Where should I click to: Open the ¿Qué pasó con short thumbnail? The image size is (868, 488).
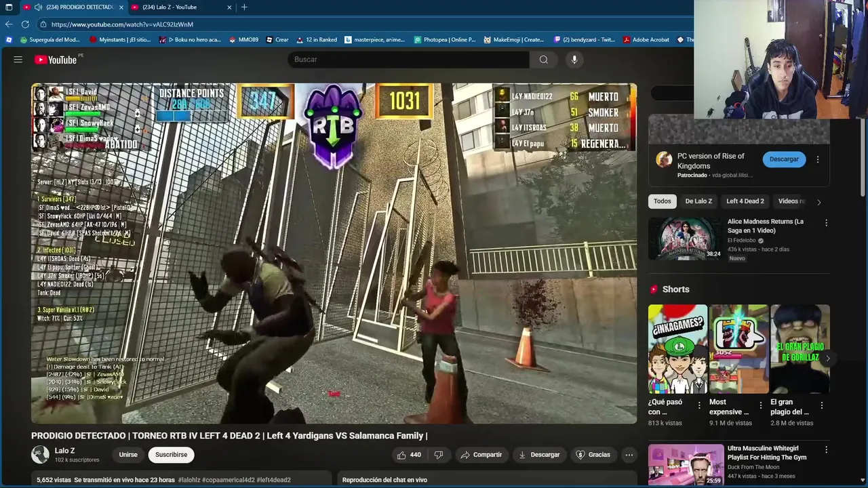tap(677, 349)
